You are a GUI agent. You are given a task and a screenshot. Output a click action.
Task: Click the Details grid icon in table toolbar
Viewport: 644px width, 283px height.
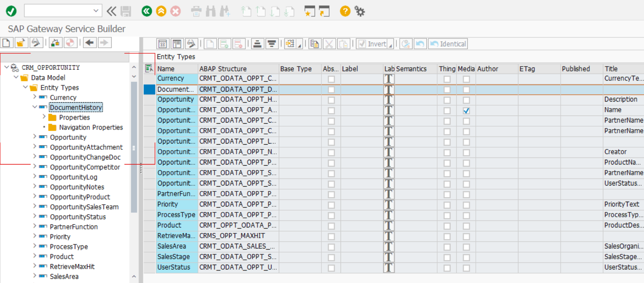pos(162,44)
